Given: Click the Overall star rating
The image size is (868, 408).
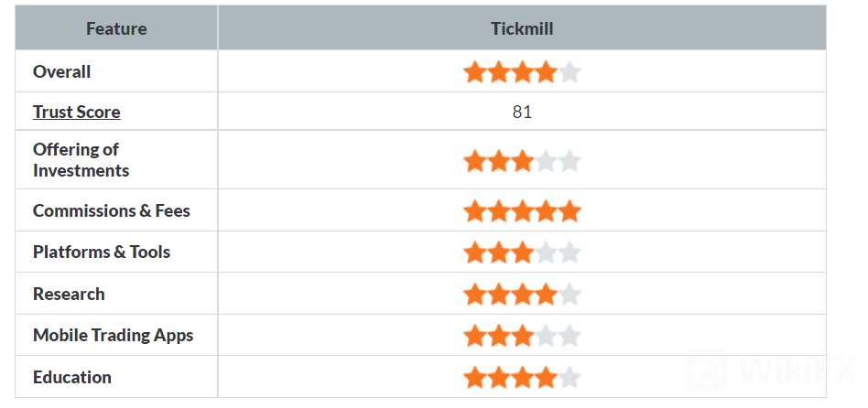Looking at the screenshot, I should click(522, 71).
